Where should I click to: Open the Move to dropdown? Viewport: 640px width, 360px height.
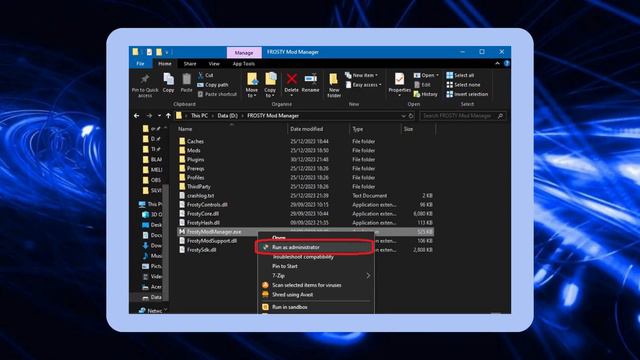pyautogui.click(x=252, y=85)
